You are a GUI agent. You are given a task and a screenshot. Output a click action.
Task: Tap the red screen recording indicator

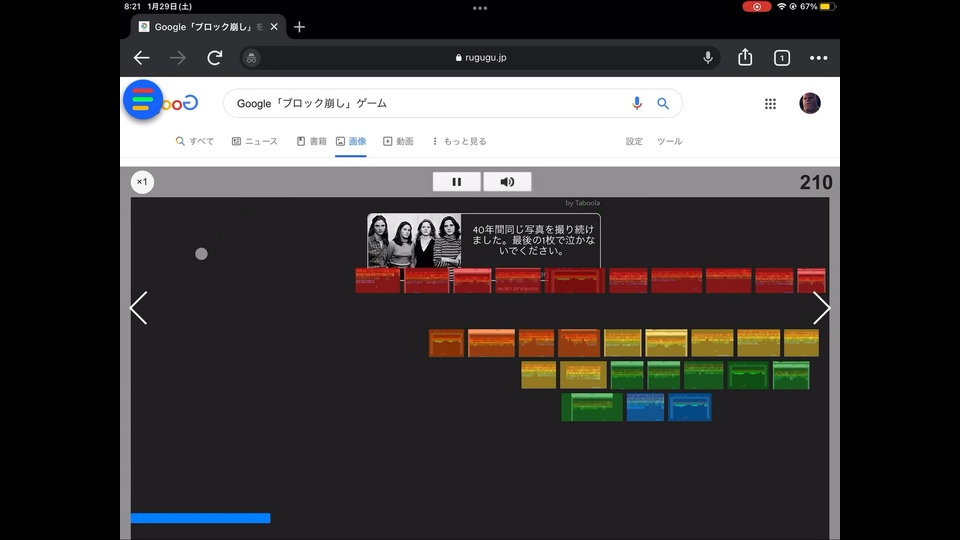point(757,7)
